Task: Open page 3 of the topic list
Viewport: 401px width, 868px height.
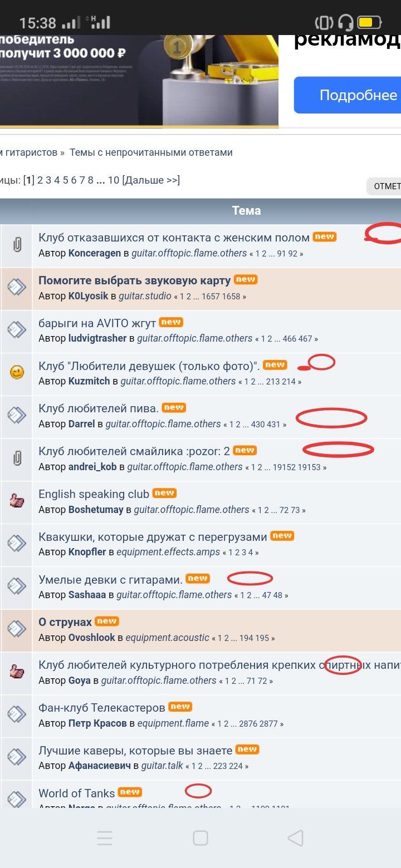Action: point(48,180)
